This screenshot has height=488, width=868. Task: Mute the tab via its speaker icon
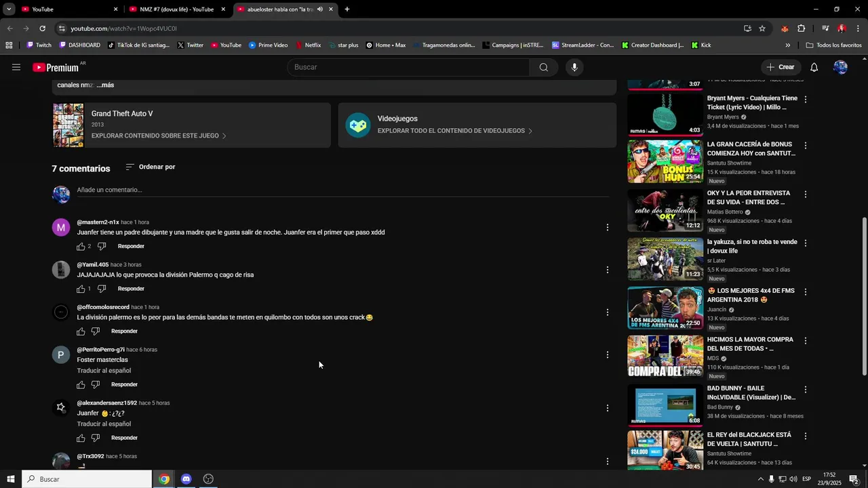point(320,9)
